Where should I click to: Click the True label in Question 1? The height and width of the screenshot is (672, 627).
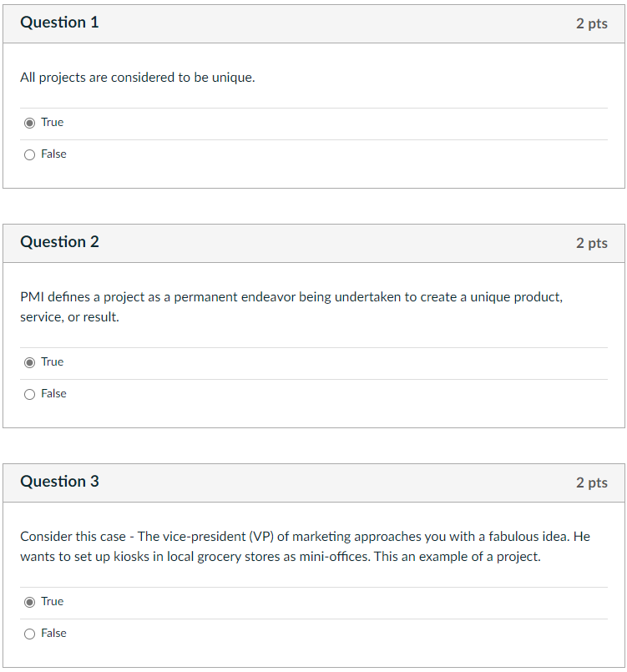click(51, 122)
